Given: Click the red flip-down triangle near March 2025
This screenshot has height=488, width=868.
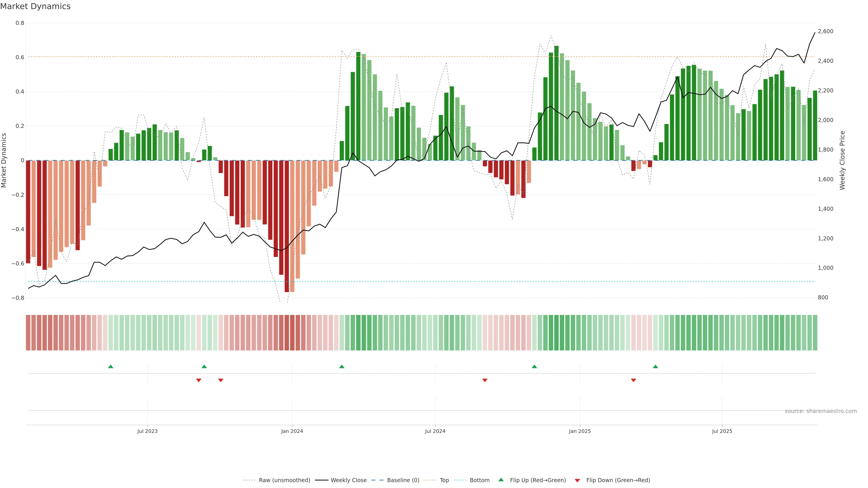Looking at the screenshot, I should tap(633, 380).
